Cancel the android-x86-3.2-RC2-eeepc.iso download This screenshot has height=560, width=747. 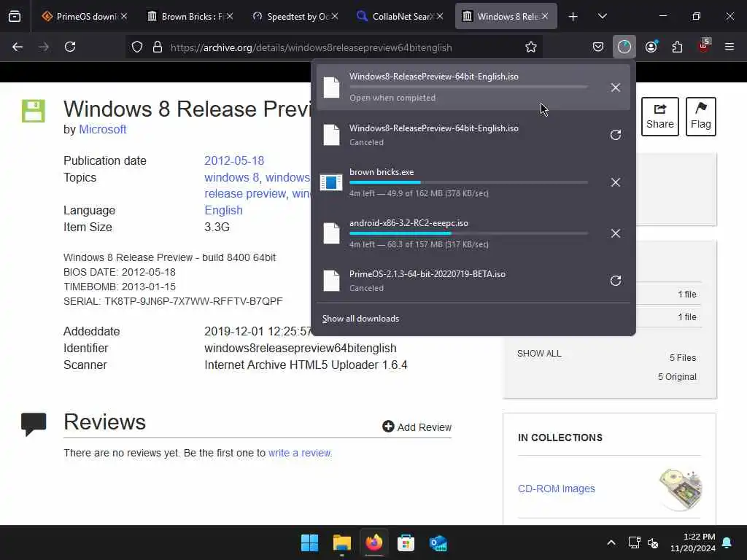616,233
